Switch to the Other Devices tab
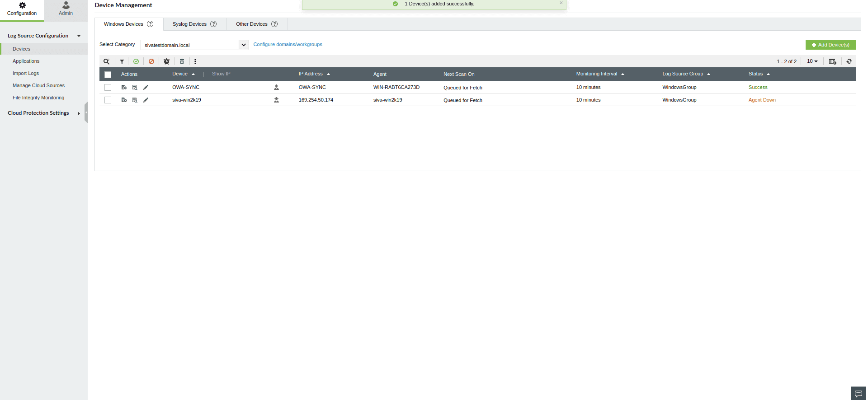Screen dimensions: 868x401 click(x=252, y=24)
